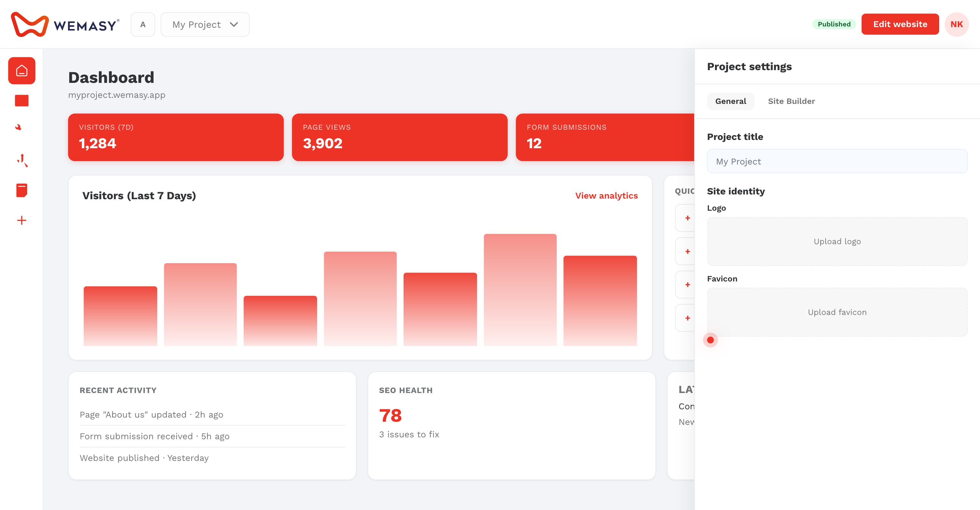
Task: Switch to the General tab
Action: 731,101
